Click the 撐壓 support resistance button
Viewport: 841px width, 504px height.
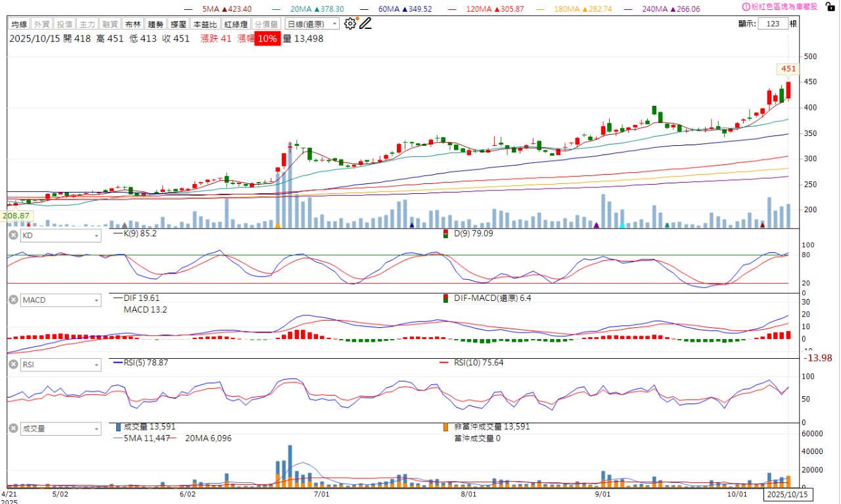pos(177,24)
